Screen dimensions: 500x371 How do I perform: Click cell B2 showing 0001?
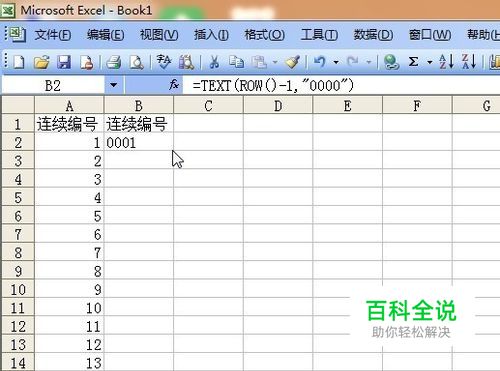tap(139, 142)
